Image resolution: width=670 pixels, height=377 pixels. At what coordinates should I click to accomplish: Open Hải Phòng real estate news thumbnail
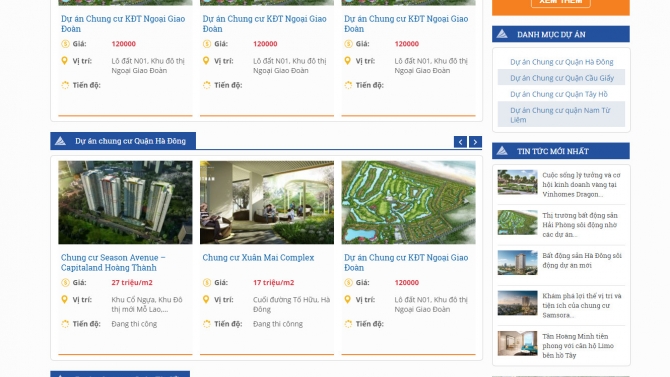517,222
